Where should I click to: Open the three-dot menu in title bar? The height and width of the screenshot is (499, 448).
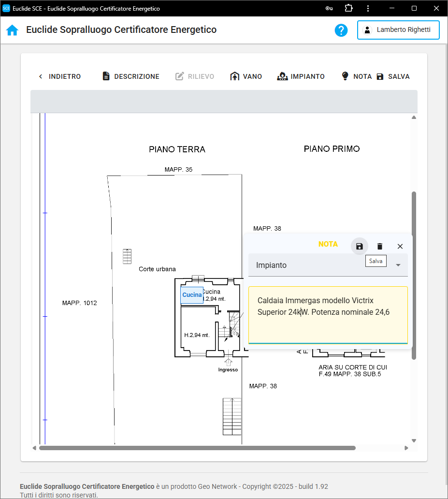tap(368, 8)
